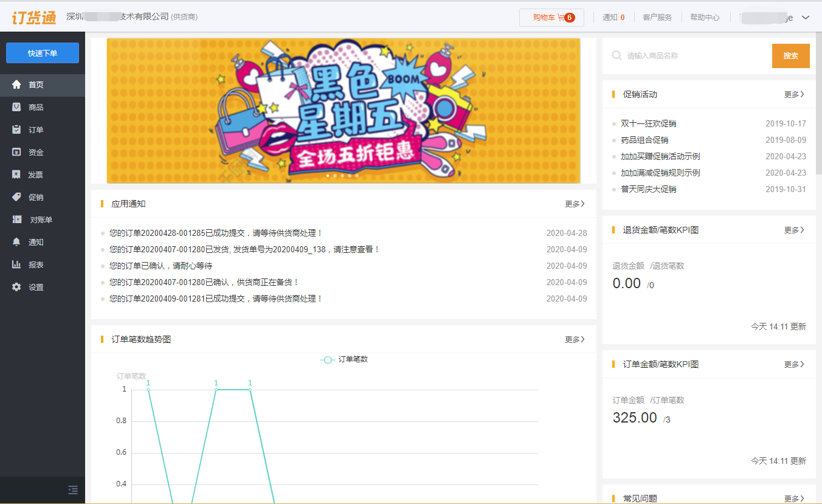Click the 订单 clipboard icon in sidebar
The width and height of the screenshot is (822, 504).
(x=16, y=129)
